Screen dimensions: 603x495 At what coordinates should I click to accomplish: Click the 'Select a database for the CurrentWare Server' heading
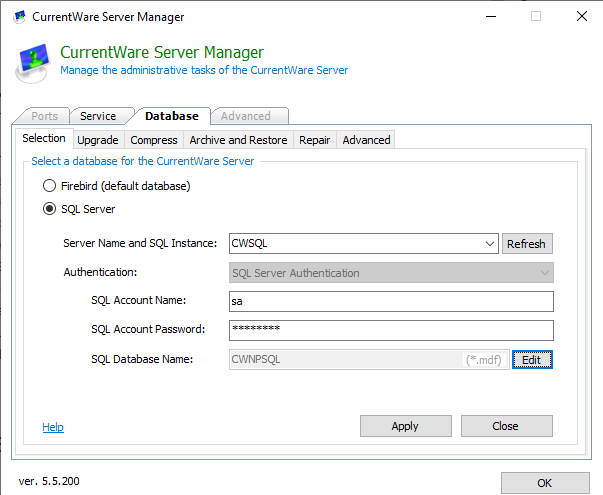143,161
